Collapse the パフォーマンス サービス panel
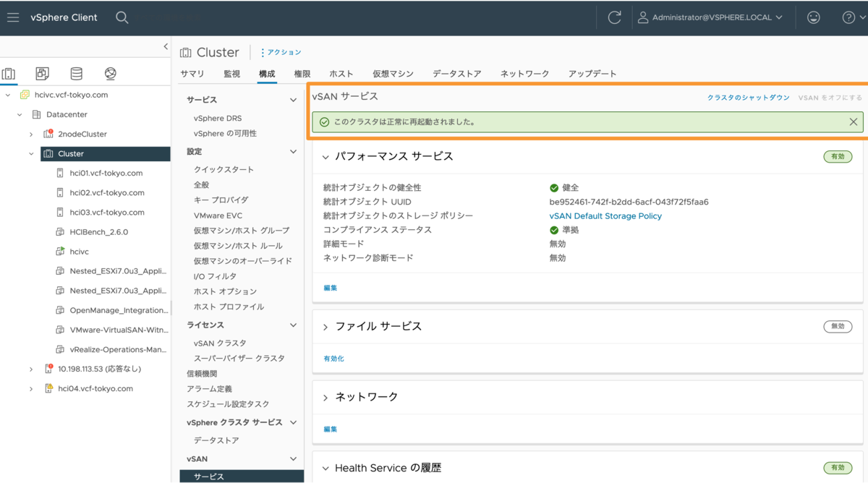The image size is (868, 483). 325,157
